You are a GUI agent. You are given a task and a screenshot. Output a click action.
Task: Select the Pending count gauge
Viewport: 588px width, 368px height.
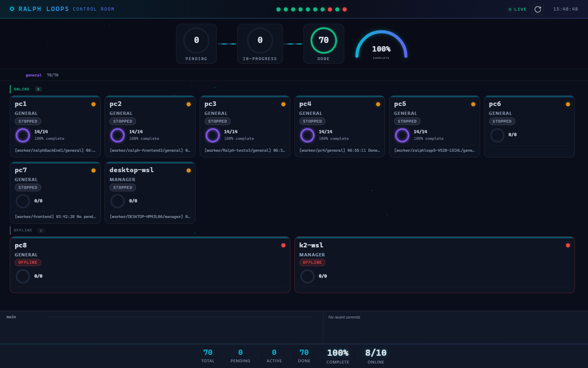pyautogui.click(x=196, y=44)
